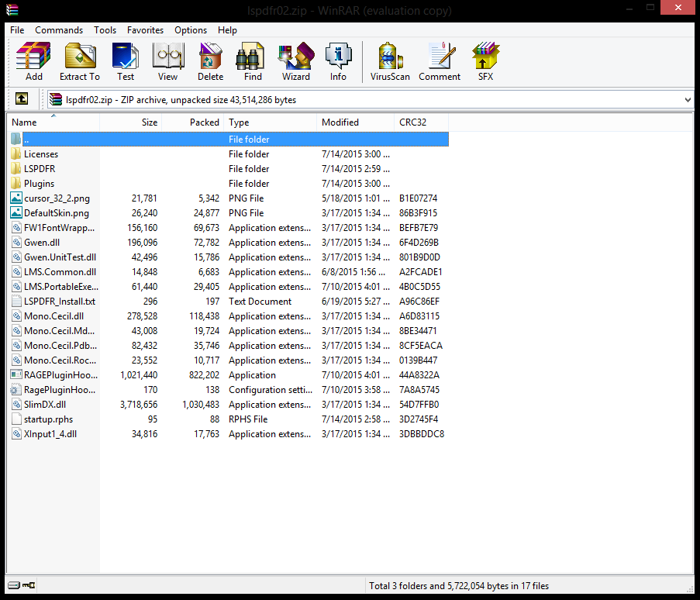The height and width of the screenshot is (600, 700).
Task: Select the Plugins folder icon
Action: pos(16,184)
